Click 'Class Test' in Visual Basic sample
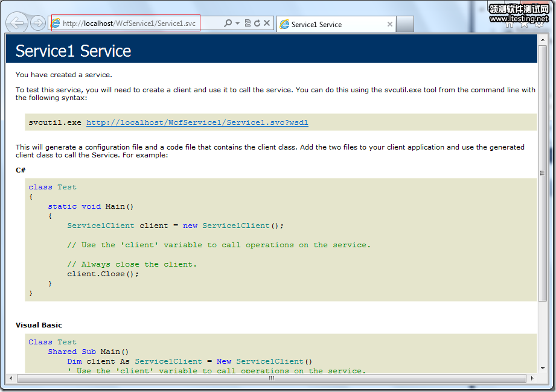This screenshot has height=392, width=556. [x=53, y=342]
